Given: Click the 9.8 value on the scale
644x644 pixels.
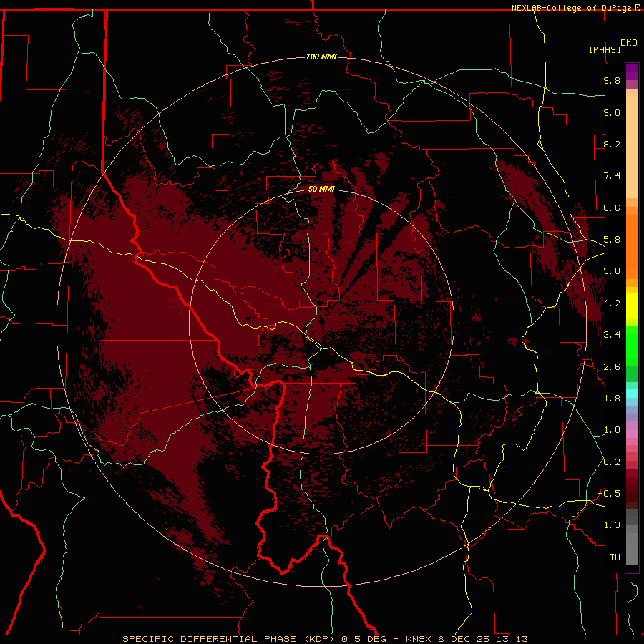Looking at the screenshot, I should (x=612, y=81).
